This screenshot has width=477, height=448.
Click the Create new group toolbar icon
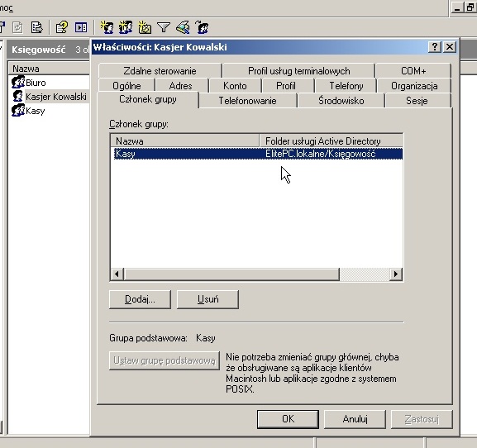tap(126, 27)
